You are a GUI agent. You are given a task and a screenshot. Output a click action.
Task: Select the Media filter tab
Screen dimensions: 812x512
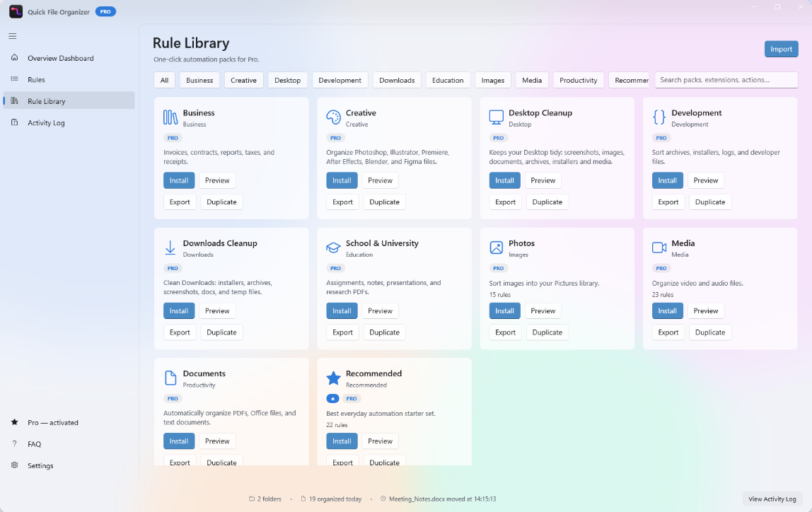click(x=532, y=80)
